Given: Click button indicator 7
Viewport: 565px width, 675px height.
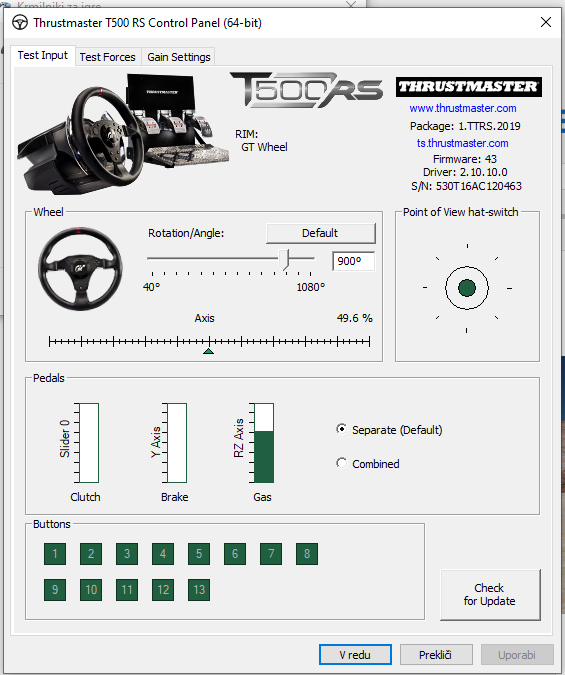Looking at the screenshot, I should point(271,553).
